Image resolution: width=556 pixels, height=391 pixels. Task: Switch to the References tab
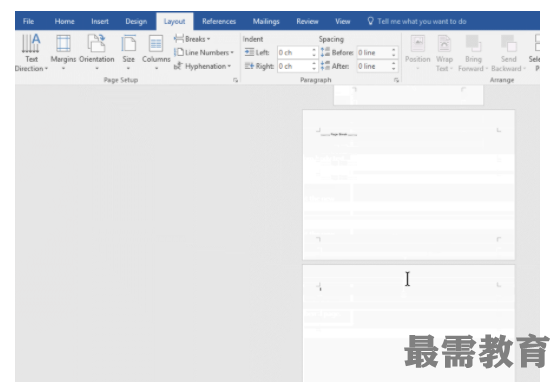[219, 21]
